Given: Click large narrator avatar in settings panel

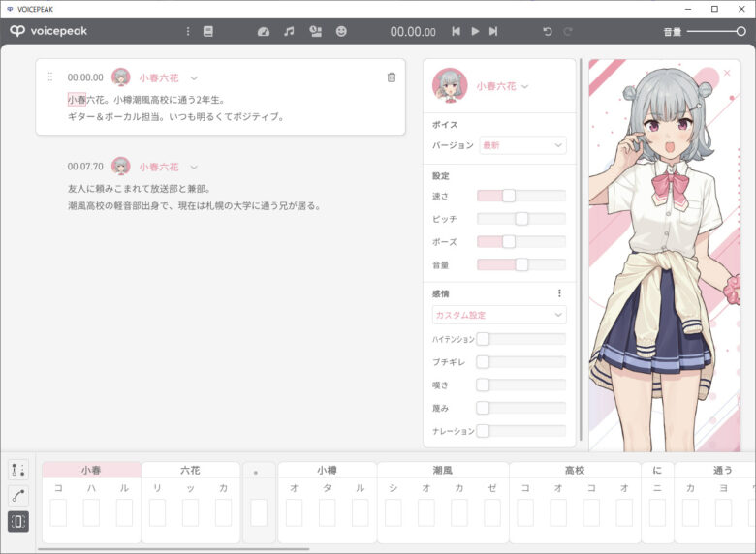Looking at the screenshot, I should (x=450, y=85).
